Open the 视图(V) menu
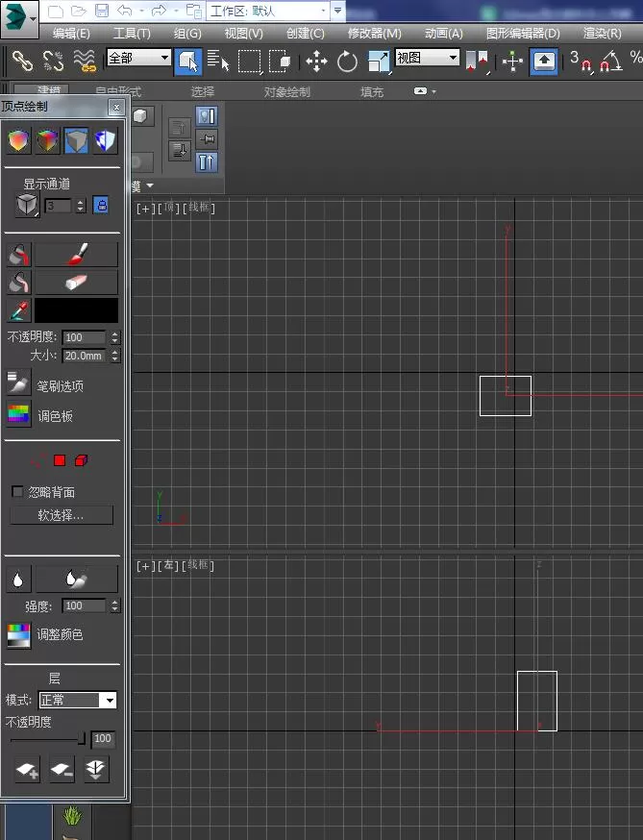 (x=244, y=34)
